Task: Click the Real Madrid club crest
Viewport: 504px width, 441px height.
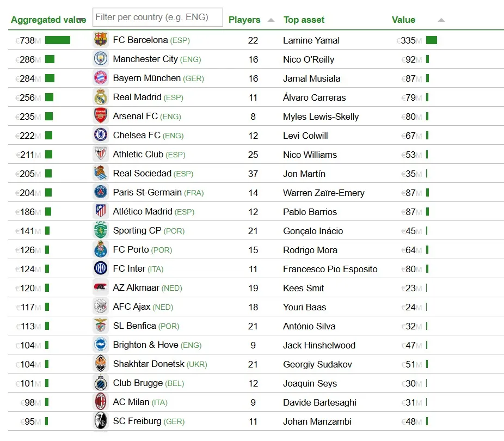Action: point(101,97)
